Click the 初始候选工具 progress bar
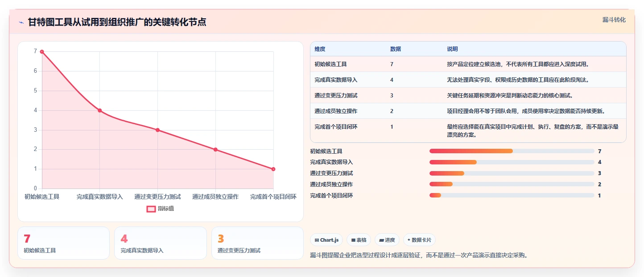 click(x=512, y=151)
